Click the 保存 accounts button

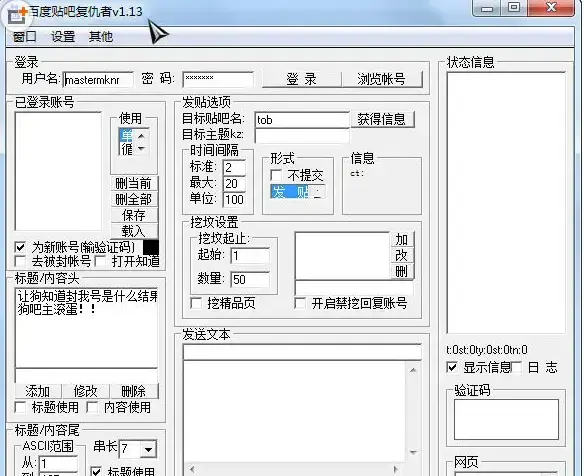[134, 215]
